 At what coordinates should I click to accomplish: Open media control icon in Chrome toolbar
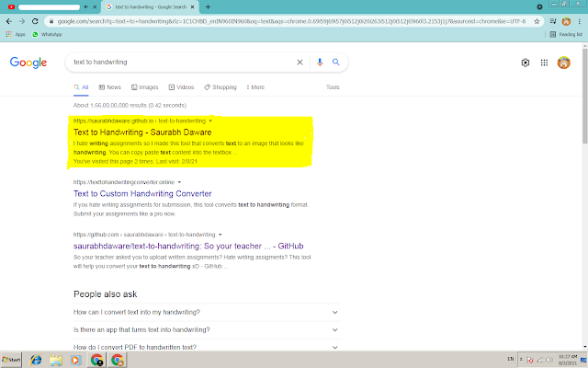(553, 21)
